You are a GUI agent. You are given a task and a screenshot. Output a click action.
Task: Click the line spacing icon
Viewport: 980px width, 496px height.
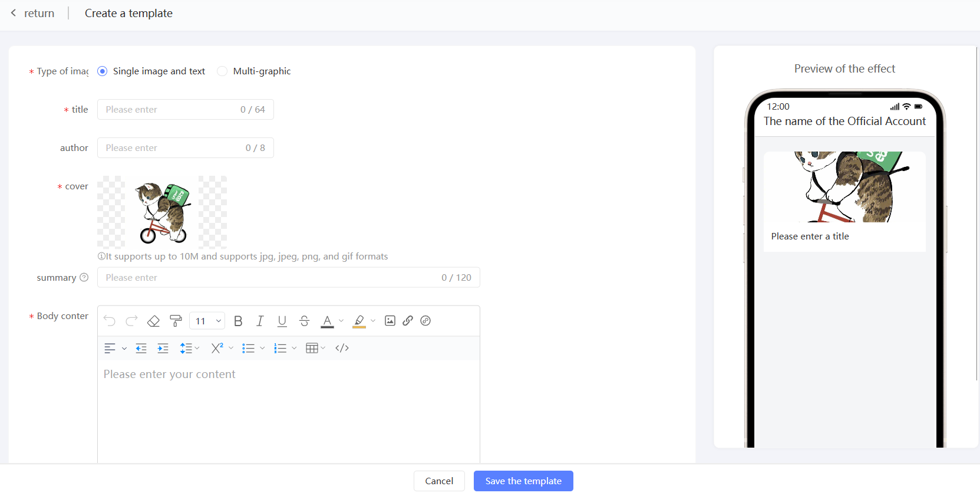pos(186,349)
